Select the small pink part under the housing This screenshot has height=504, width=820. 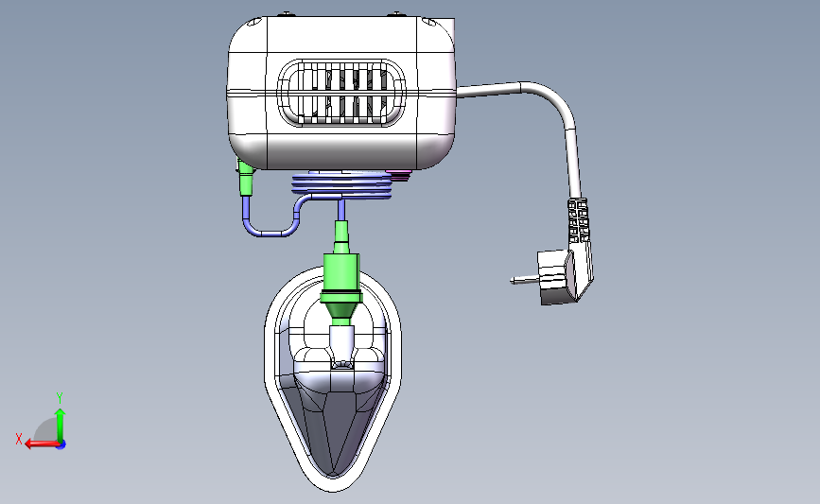[x=398, y=175]
